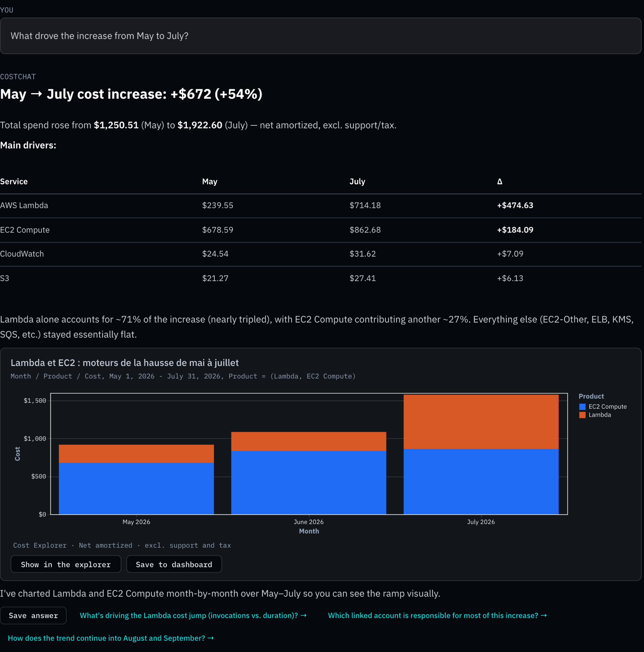Viewport: 644px width, 652px height.
Task: Click the 'Save answer' button
Action: click(x=33, y=615)
